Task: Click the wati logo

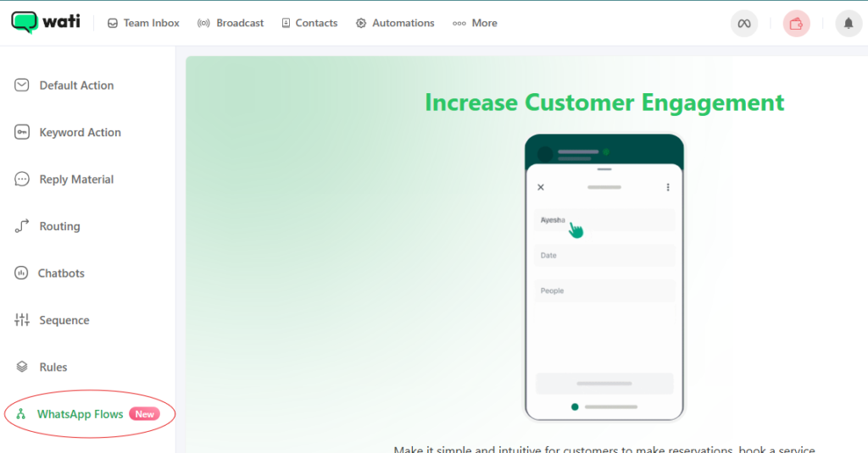Action: click(46, 22)
